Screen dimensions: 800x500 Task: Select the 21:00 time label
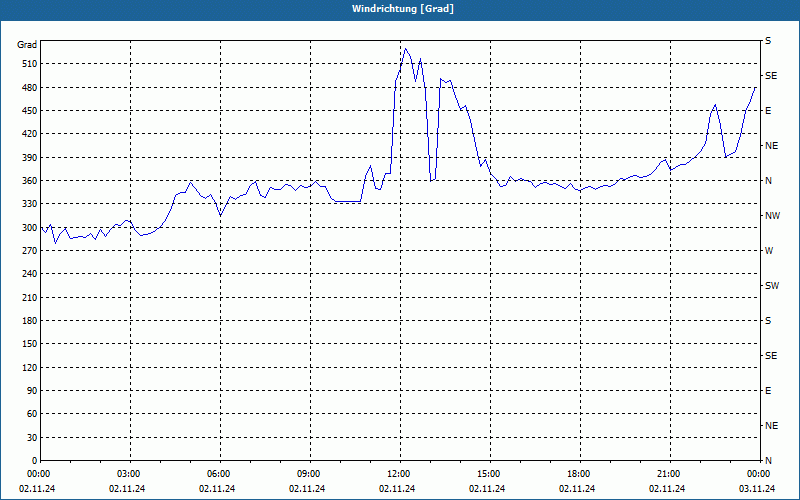point(668,474)
